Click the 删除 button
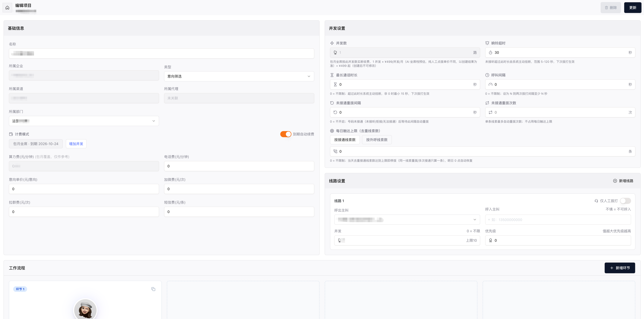Image resolution: width=644 pixels, height=319 pixels. coord(611,8)
